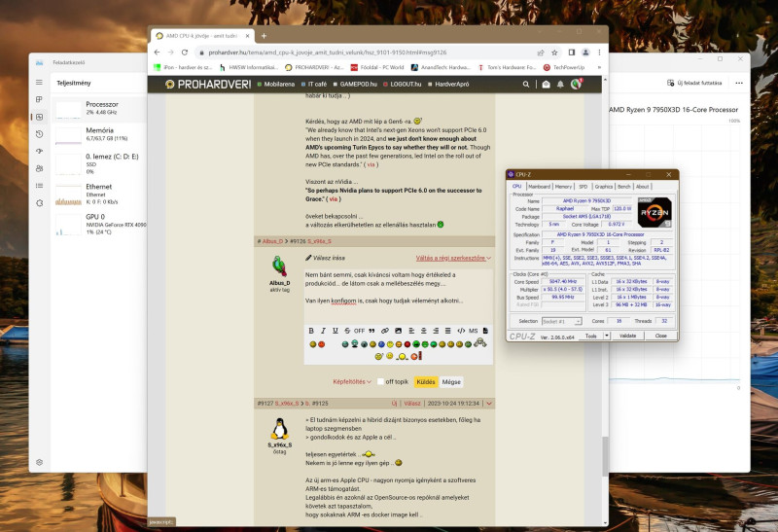Open Tools dropdown arrow in CPU-Z
Viewport: 778px width, 532px height.
[606, 336]
